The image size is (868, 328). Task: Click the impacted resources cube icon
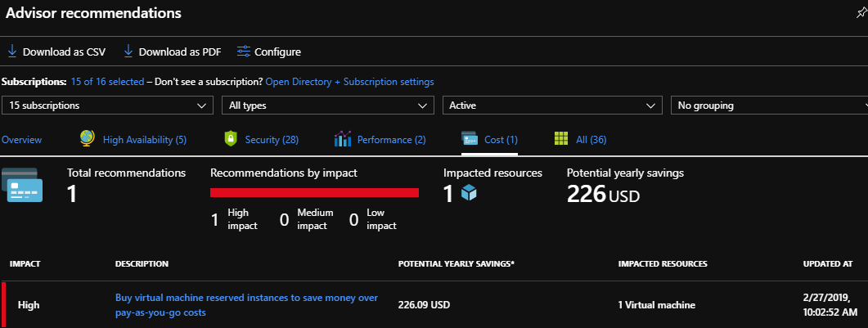[469, 193]
